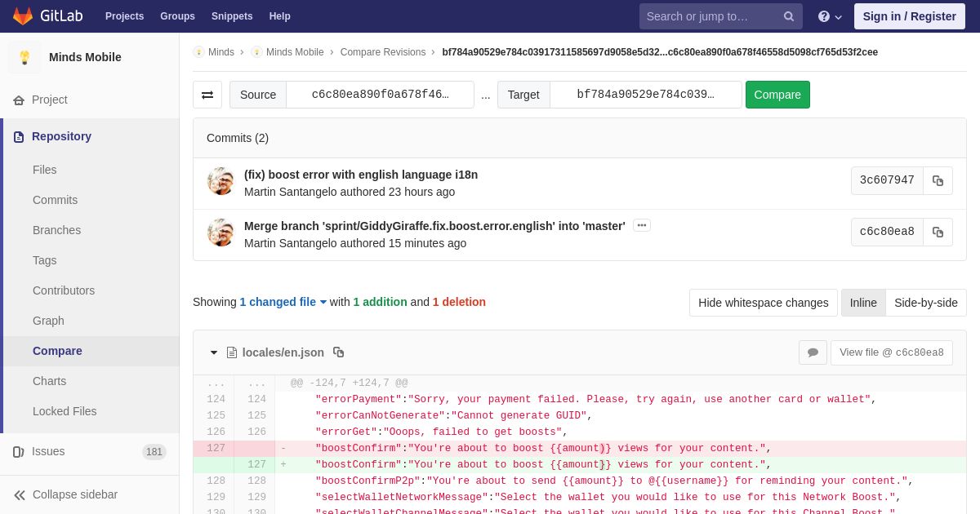Click Martin Santangelo avatar on boost error commit
Viewport: 980px width, 514px height.
(220, 181)
